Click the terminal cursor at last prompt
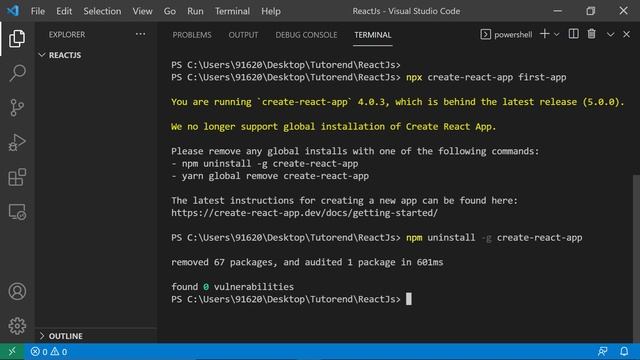This screenshot has width=640, height=360. 409,299
